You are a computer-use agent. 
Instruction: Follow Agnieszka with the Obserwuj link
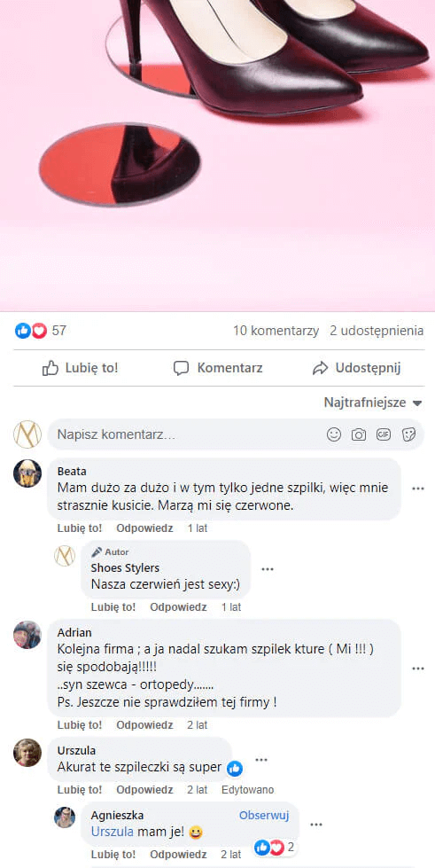(264, 816)
